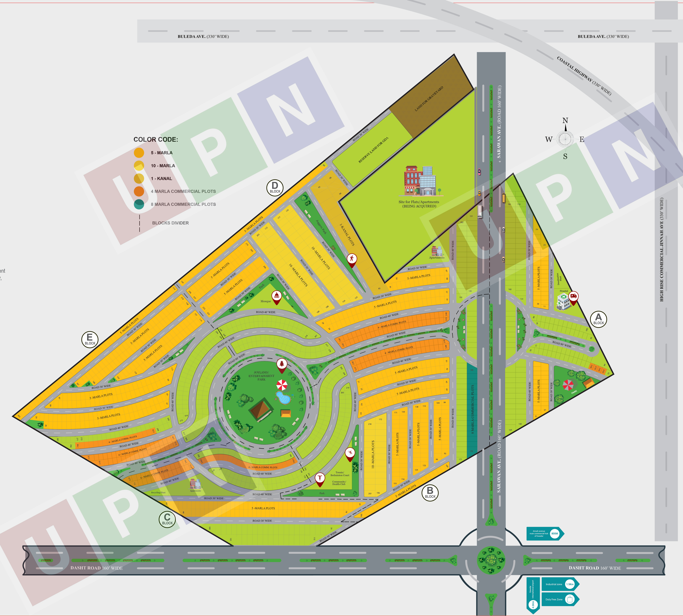The width and height of the screenshot is (683, 616).
Task: Click the 'COLOR CODE:' legend heading
Action: coord(156,139)
